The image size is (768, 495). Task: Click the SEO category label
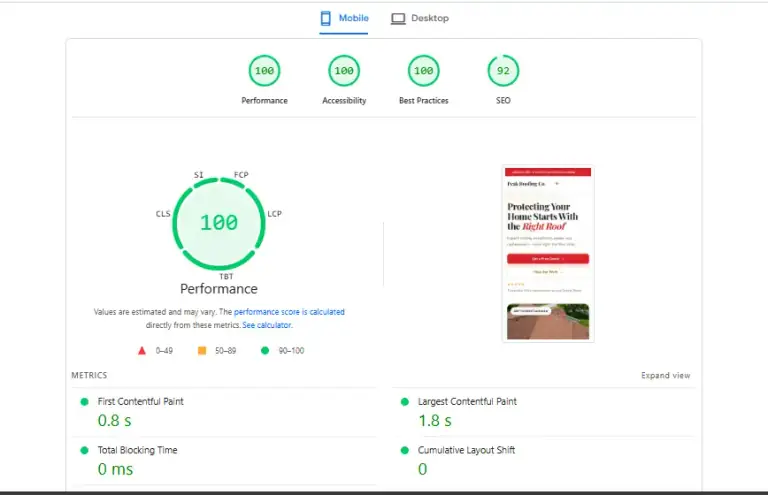(503, 100)
